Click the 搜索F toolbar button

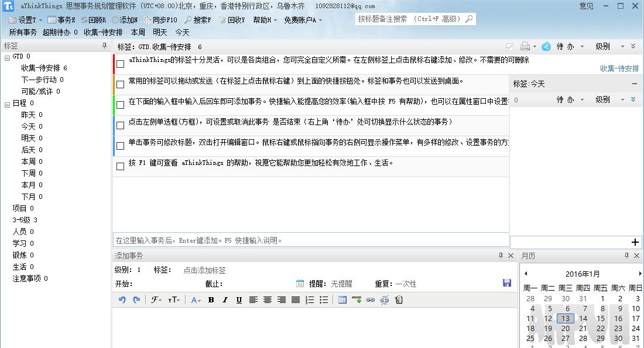[x=197, y=20]
